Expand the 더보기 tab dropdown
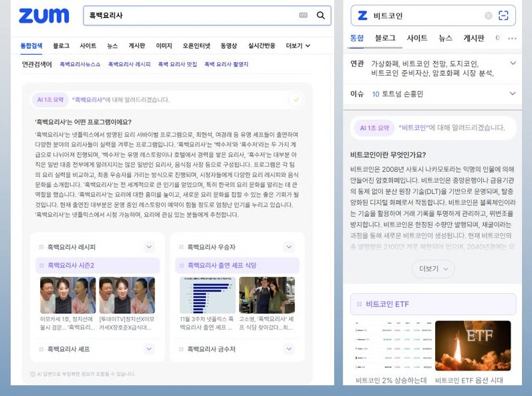The image size is (532, 396). [x=298, y=46]
